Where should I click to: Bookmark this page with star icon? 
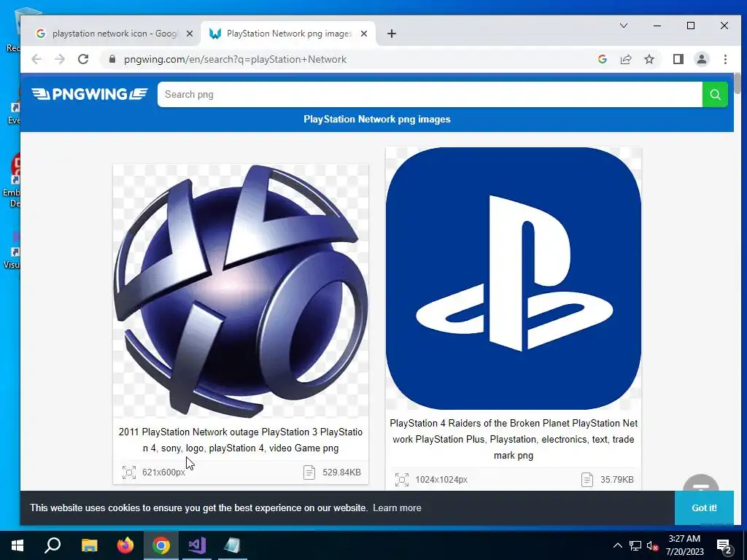tap(649, 59)
